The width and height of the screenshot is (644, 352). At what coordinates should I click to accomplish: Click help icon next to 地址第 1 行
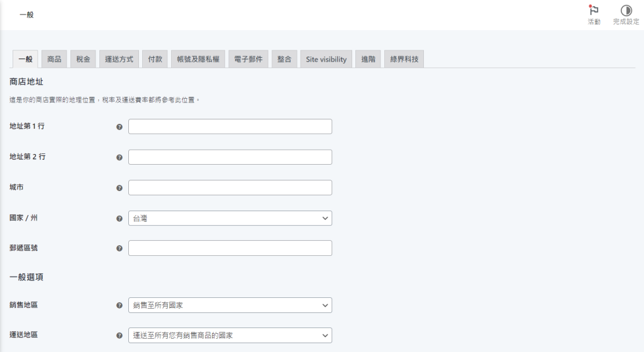119,127
